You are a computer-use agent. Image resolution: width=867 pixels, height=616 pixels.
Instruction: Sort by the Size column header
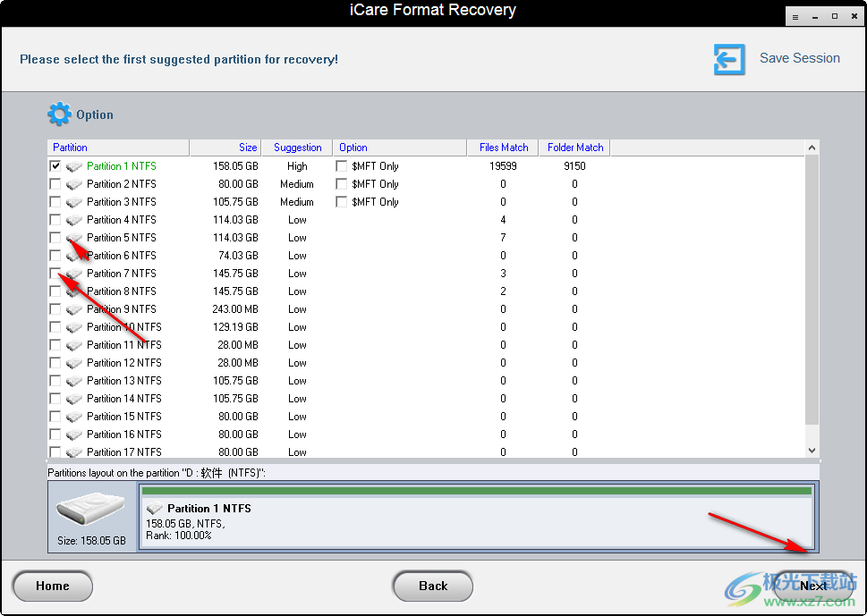225,148
